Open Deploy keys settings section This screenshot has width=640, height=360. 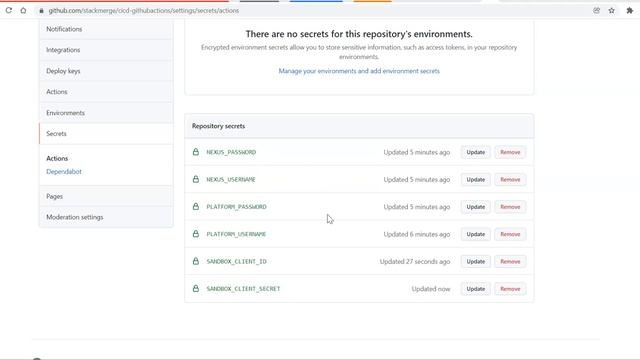click(106, 71)
